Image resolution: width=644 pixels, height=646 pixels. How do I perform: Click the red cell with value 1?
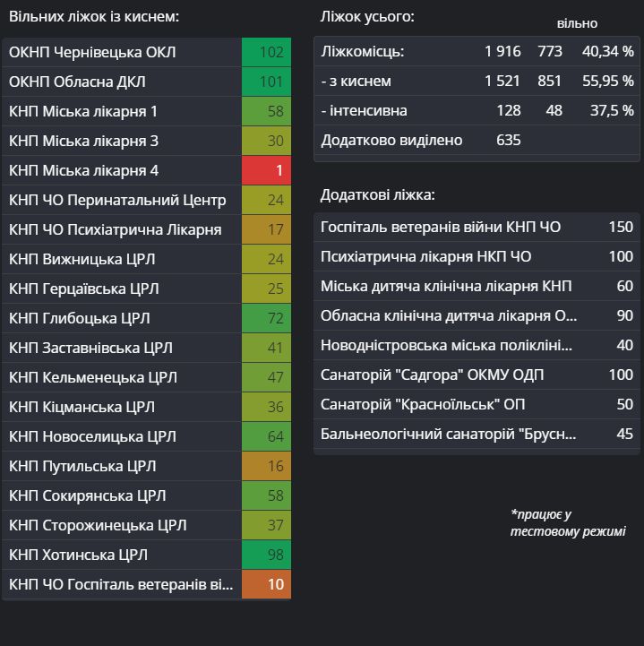pyautogui.click(x=266, y=170)
